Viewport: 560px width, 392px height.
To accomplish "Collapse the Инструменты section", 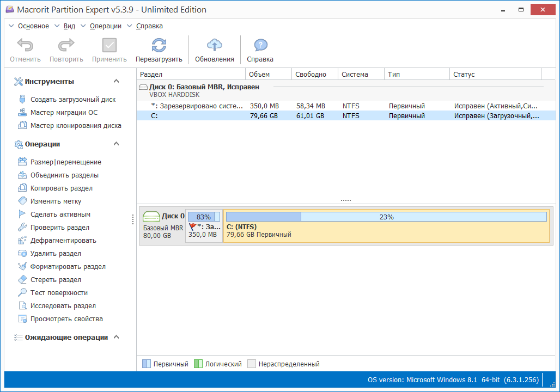I will pyautogui.click(x=115, y=81).
